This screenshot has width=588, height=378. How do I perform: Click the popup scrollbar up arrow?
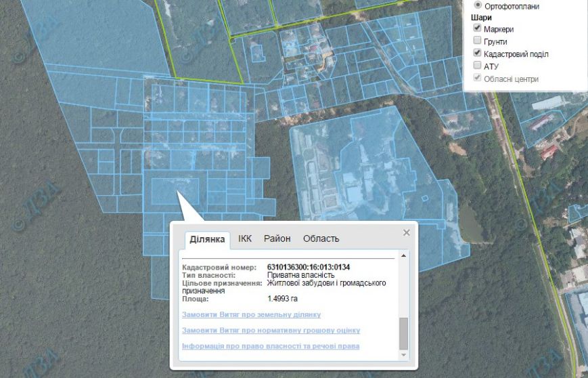(x=404, y=256)
